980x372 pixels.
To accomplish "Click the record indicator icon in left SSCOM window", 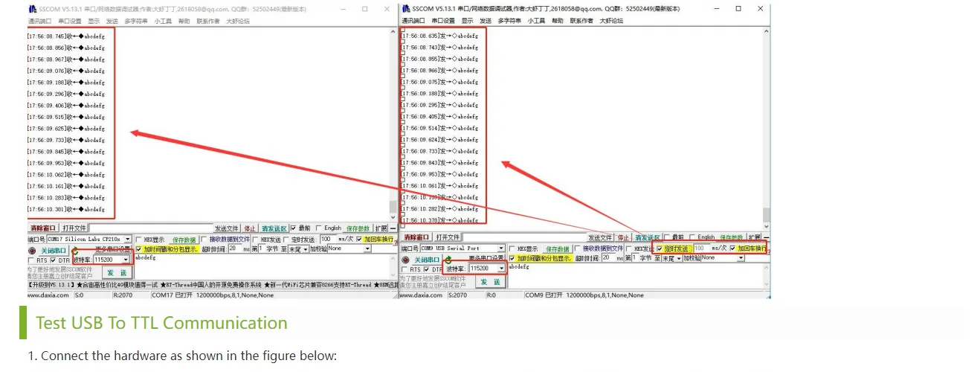I will click(x=32, y=250).
